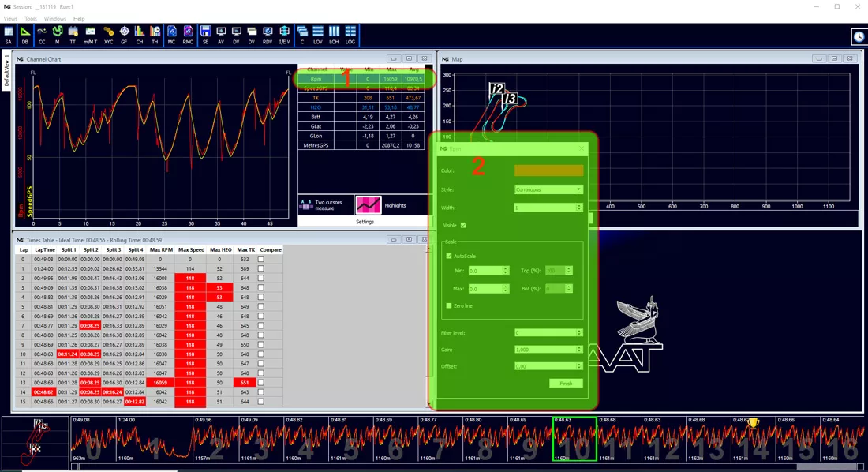
Task: Enable the Zero line checkbox
Action: 448,305
